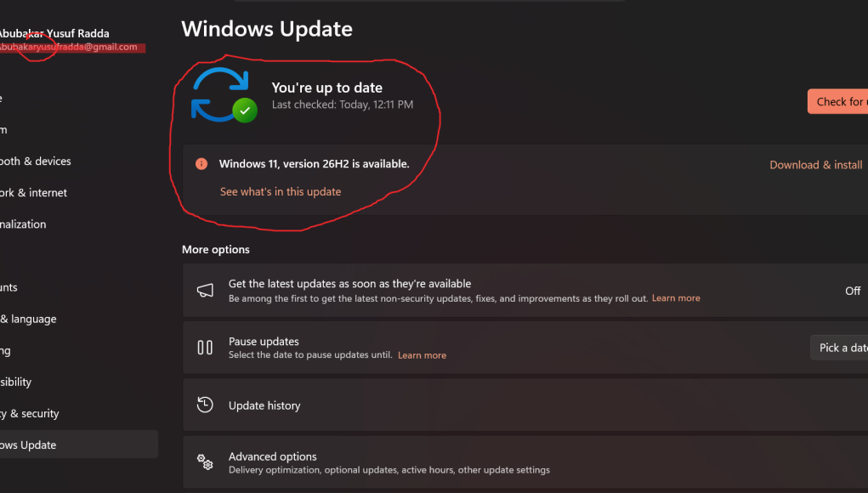Viewport: 868px width, 493px height.
Task: Open See what's in this update link
Action: [x=280, y=191]
